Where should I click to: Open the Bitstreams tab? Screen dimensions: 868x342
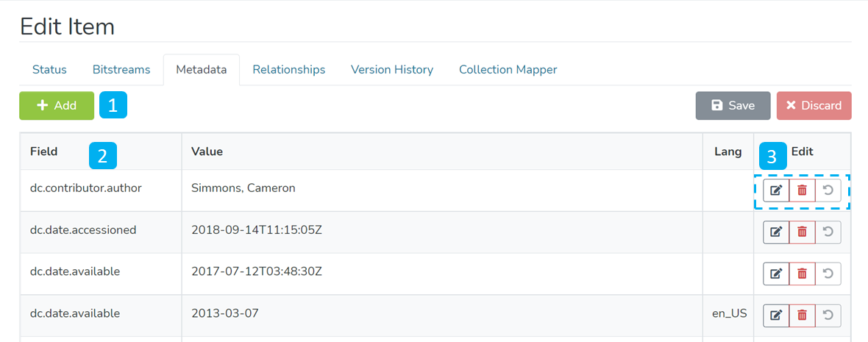(x=121, y=70)
